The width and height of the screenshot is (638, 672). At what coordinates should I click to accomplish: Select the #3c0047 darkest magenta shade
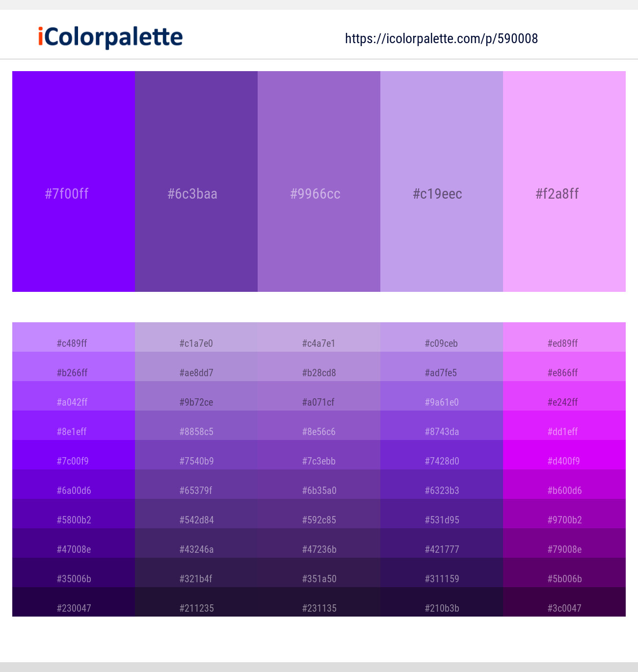pyautogui.click(x=564, y=602)
